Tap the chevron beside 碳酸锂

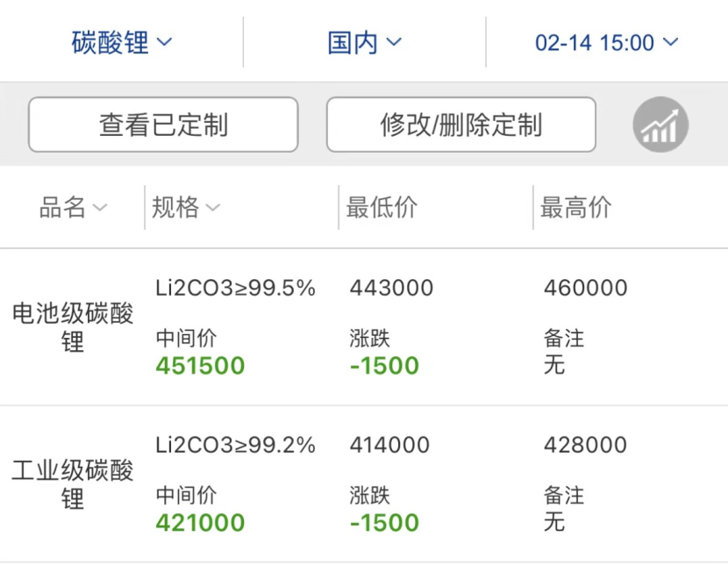164,42
